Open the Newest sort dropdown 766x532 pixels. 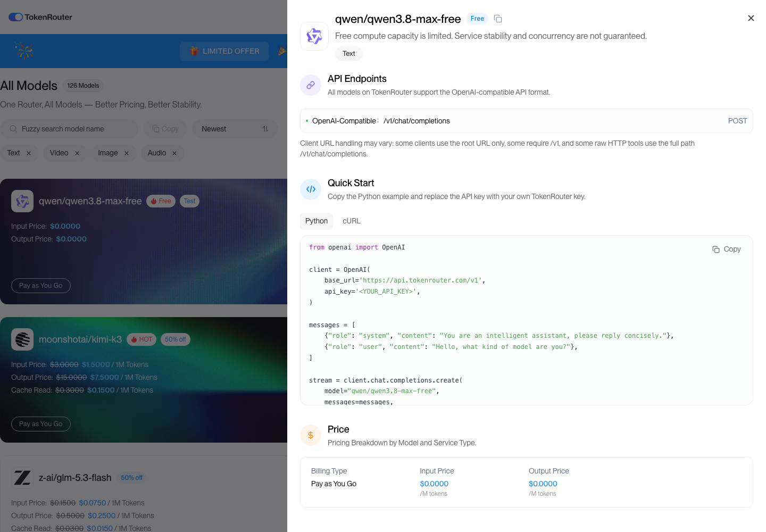click(x=235, y=129)
